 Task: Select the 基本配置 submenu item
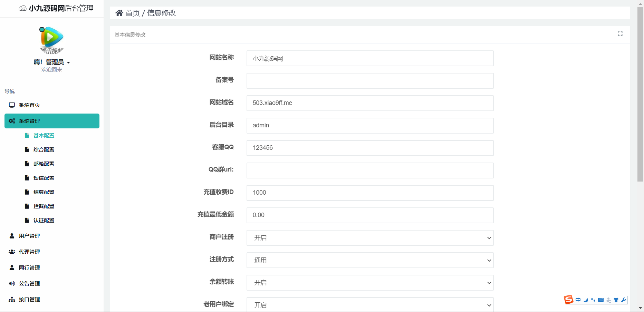tap(44, 135)
